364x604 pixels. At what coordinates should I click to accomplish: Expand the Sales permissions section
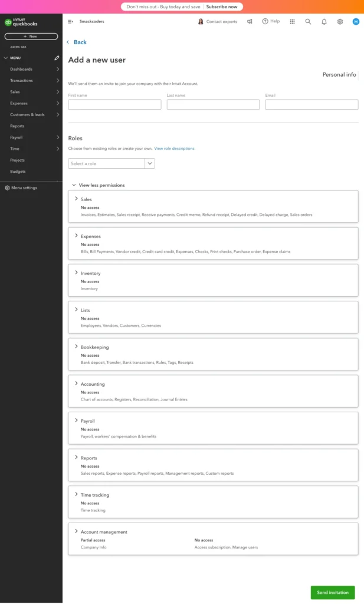pyautogui.click(x=76, y=199)
